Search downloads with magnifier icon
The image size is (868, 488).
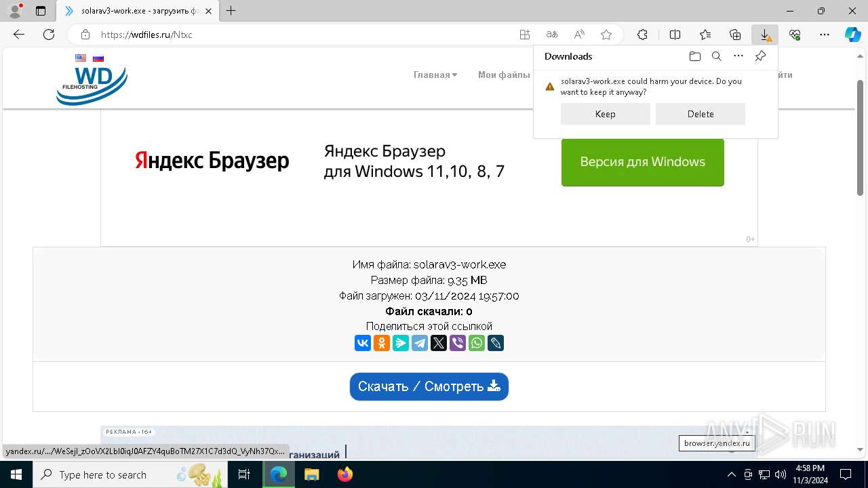coord(717,56)
